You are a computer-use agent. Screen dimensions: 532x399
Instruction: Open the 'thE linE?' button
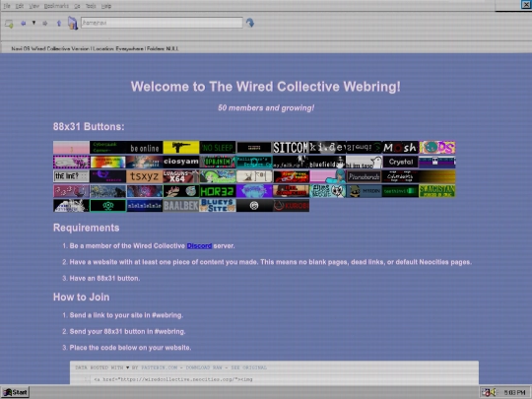pos(71,176)
